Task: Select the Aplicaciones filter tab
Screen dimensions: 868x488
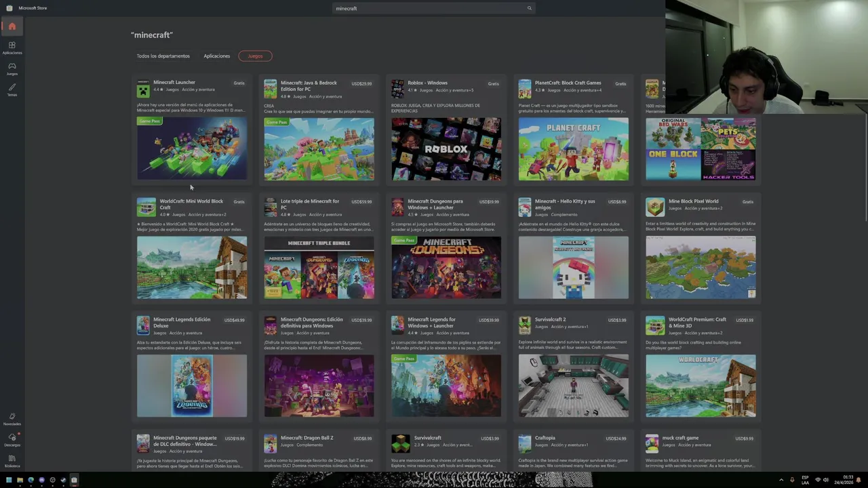Action: pos(217,56)
